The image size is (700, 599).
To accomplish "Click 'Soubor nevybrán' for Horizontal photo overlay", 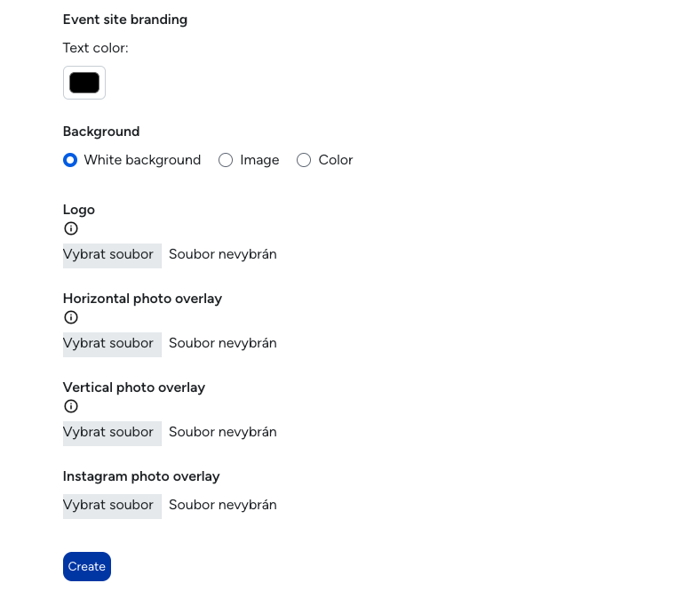I will click(223, 343).
